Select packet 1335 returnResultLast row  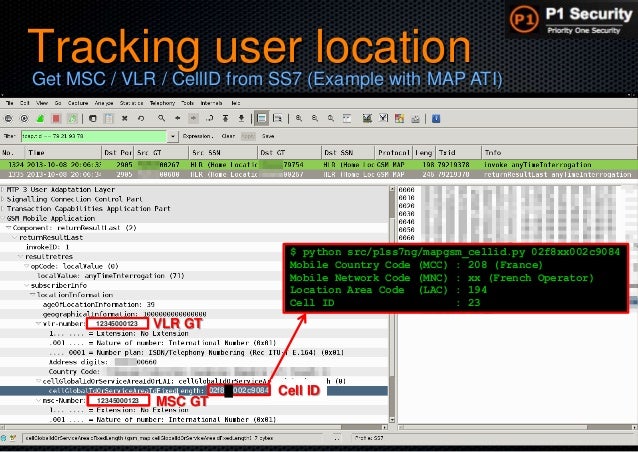319,174
